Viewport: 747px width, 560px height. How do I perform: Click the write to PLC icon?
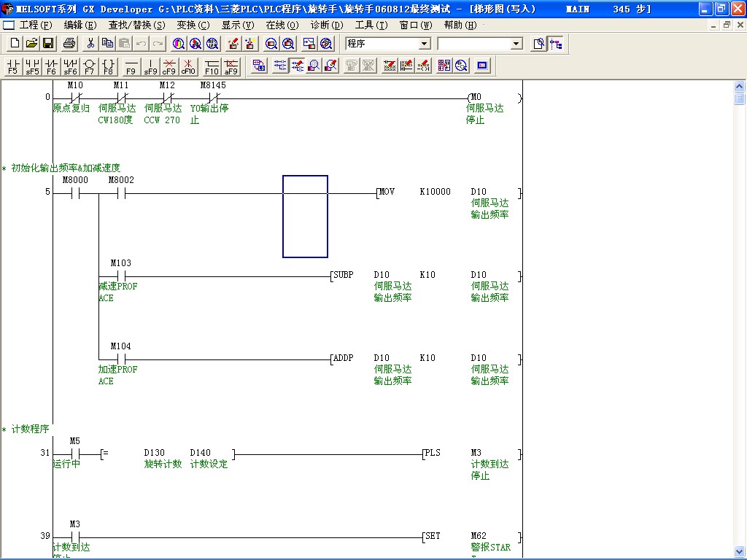(233, 44)
